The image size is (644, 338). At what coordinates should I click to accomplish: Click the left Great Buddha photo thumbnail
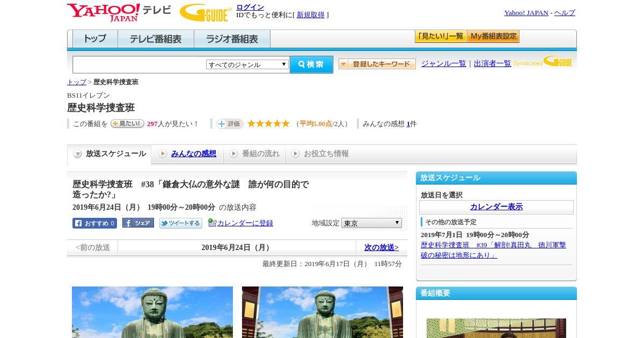152,312
